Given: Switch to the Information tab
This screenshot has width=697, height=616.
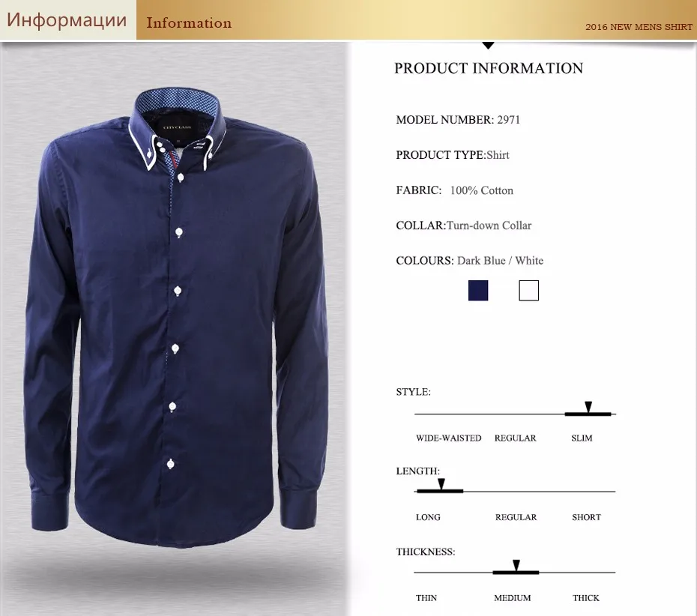Looking at the screenshot, I should [189, 22].
